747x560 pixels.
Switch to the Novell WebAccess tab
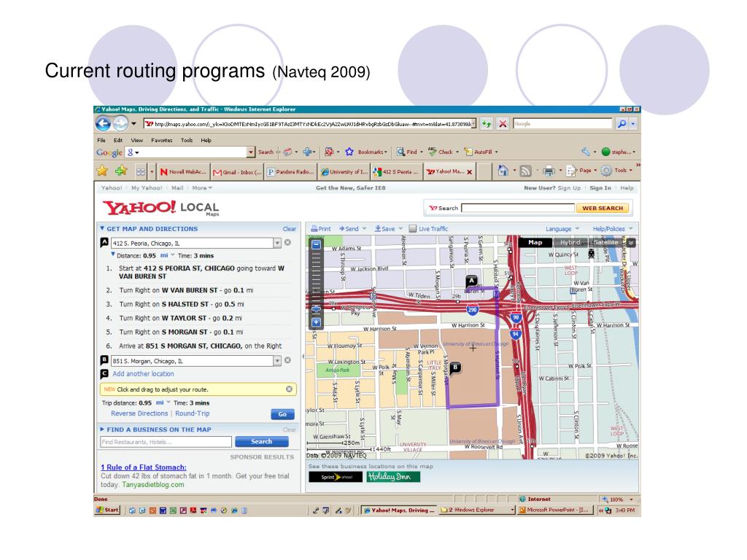183,172
